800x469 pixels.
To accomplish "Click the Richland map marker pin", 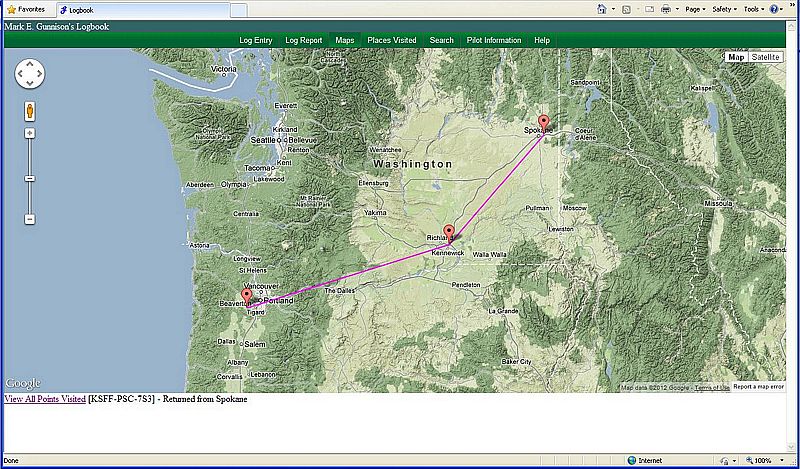I will tap(448, 232).
